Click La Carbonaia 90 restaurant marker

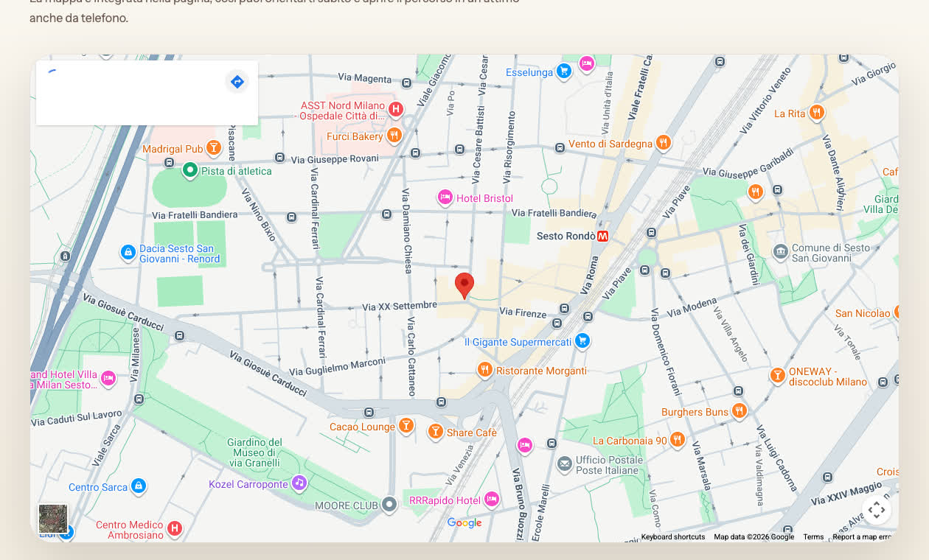[x=678, y=440]
